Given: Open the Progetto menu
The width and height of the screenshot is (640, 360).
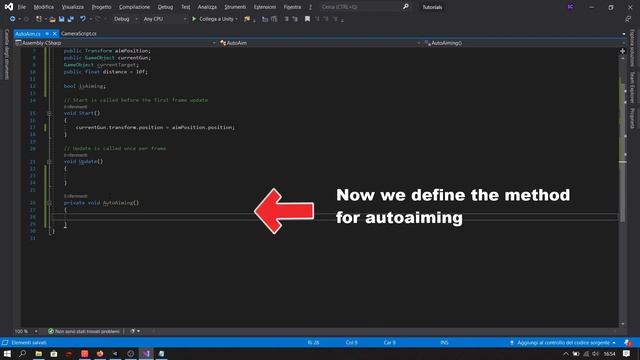Looking at the screenshot, I should pyautogui.click(x=101, y=7).
